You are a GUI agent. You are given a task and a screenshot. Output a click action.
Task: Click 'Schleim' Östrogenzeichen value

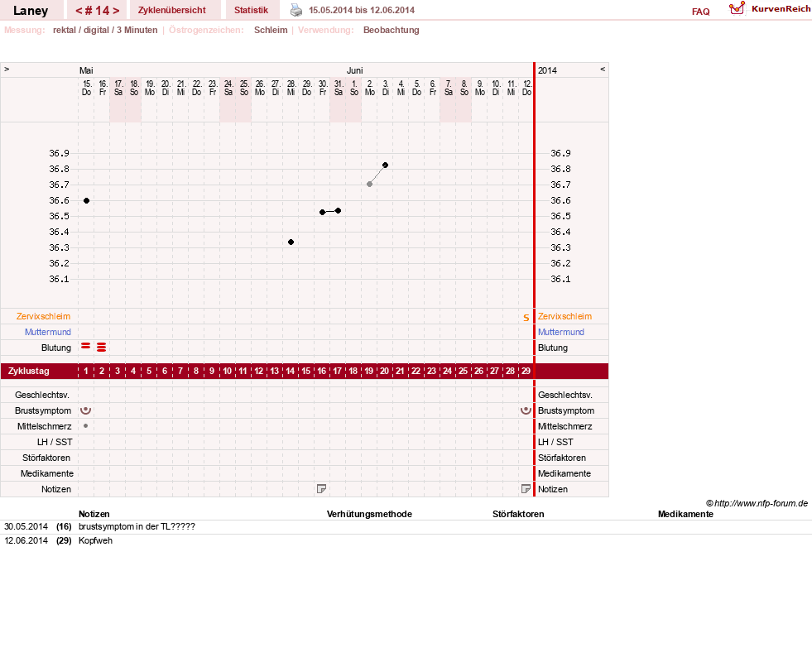(271, 30)
